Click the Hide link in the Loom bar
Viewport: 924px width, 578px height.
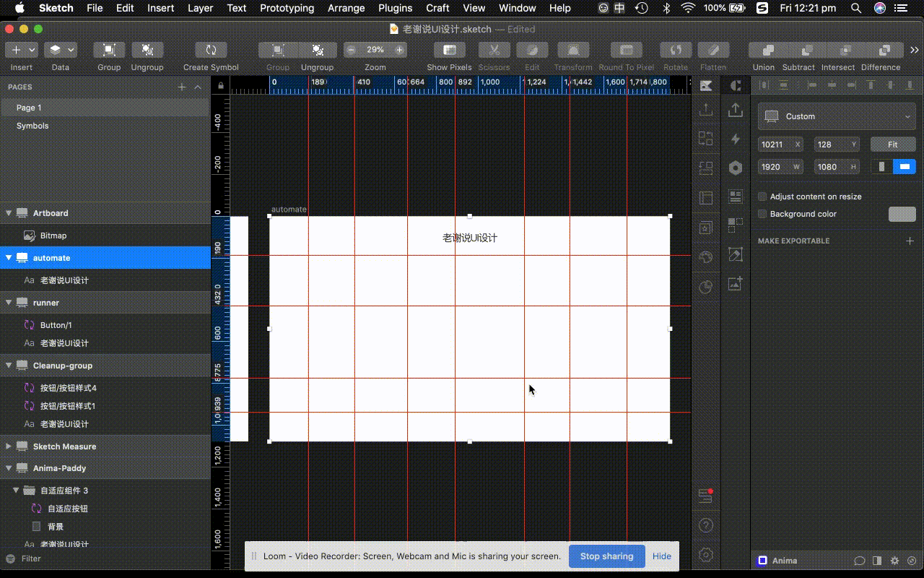click(662, 556)
